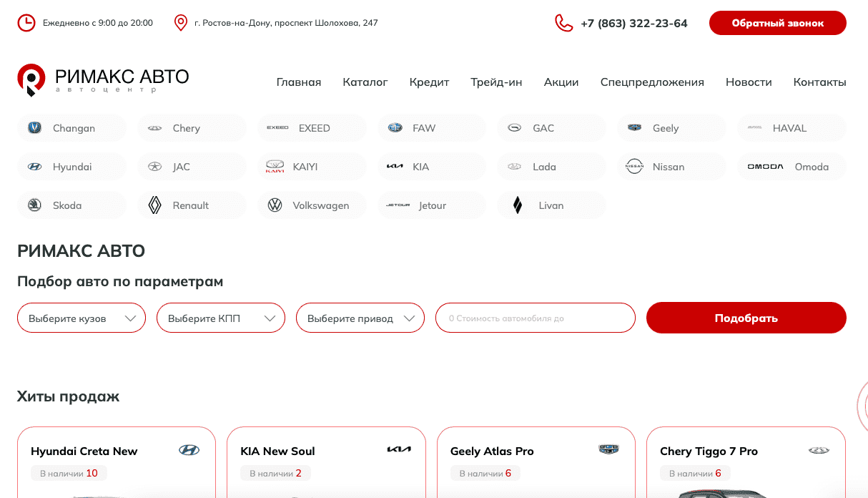This screenshot has width=868, height=498.
Task: Select the Volkswagen brand logo
Action: click(275, 205)
